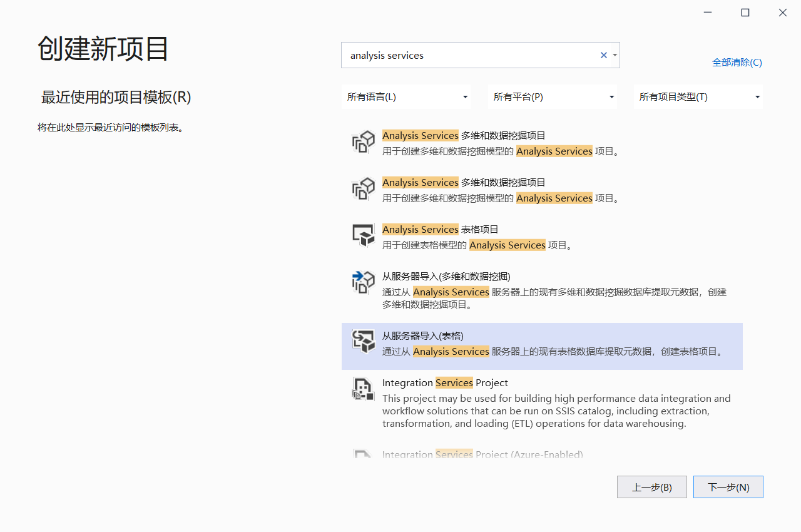
Task: Maximize the dialog window
Action: coord(745,13)
